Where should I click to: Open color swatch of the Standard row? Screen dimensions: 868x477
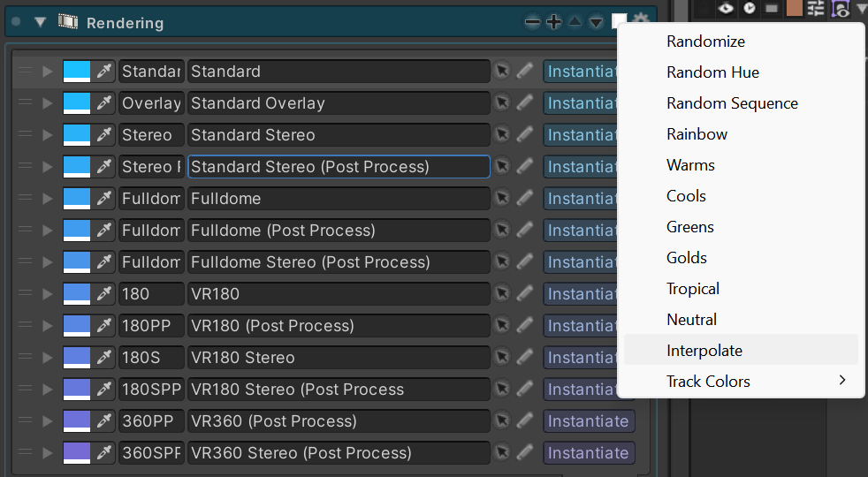tap(76, 72)
